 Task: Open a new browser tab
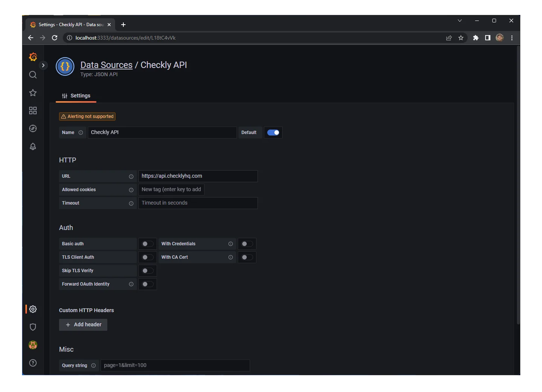pos(123,25)
